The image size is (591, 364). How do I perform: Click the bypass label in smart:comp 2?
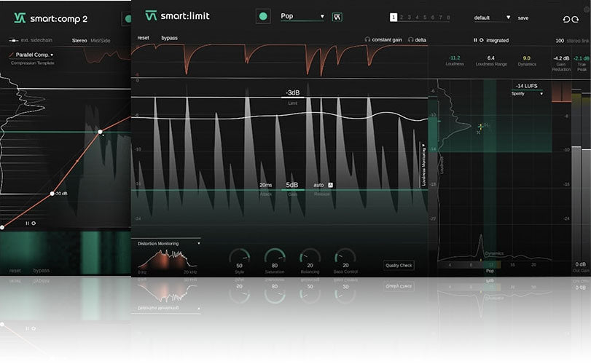[41, 270]
